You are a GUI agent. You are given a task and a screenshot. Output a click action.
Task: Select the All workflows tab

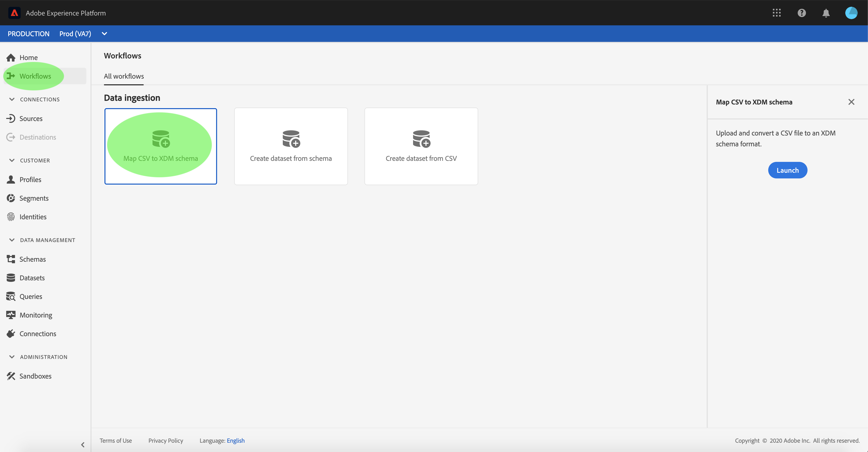click(124, 76)
